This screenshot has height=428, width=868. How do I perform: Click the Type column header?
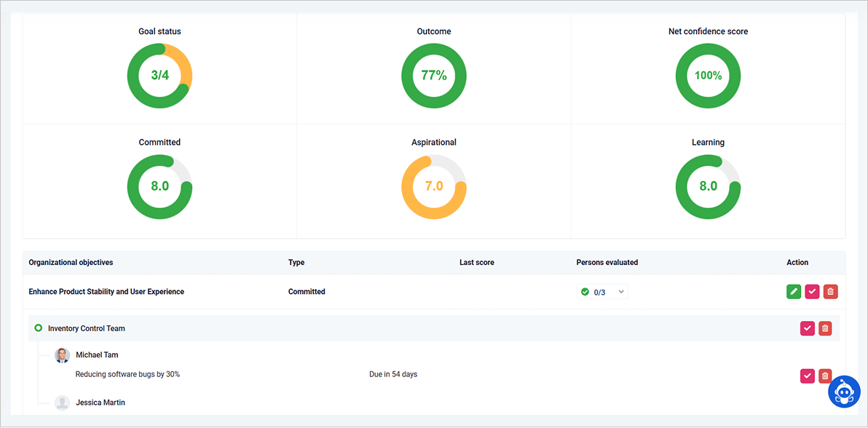[x=296, y=262]
